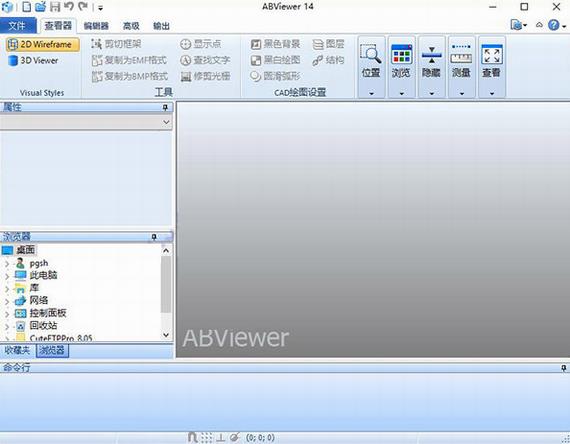Open the 文件 menu
This screenshot has width=570, height=444.
coord(18,26)
